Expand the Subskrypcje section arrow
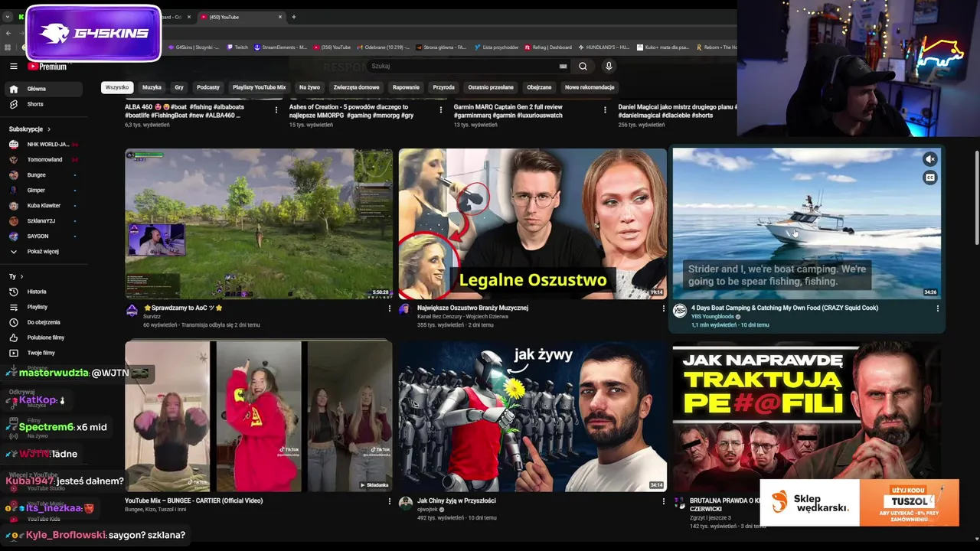Viewport: 980px width, 551px height. click(49, 129)
